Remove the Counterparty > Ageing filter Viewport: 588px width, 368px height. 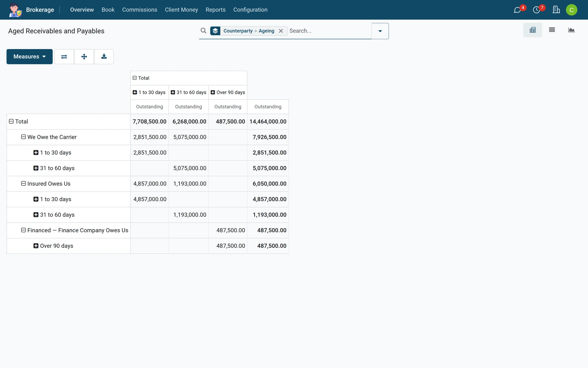[281, 31]
